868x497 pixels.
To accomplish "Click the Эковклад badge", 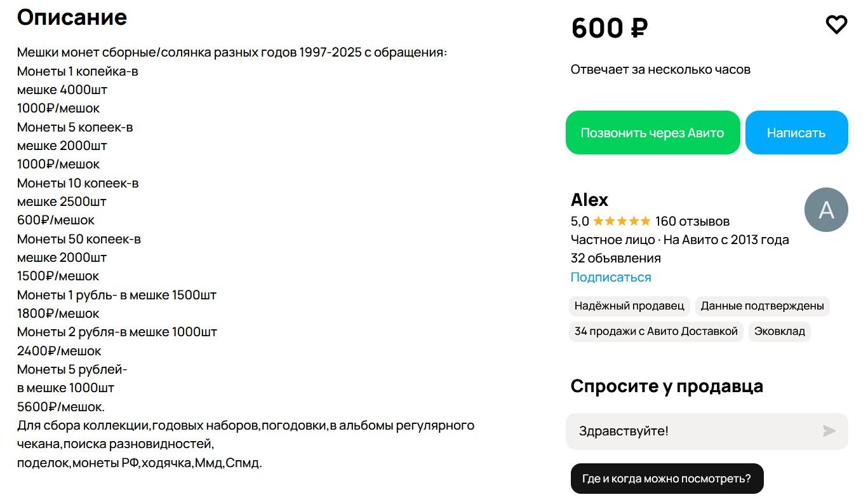I will coord(780,331).
